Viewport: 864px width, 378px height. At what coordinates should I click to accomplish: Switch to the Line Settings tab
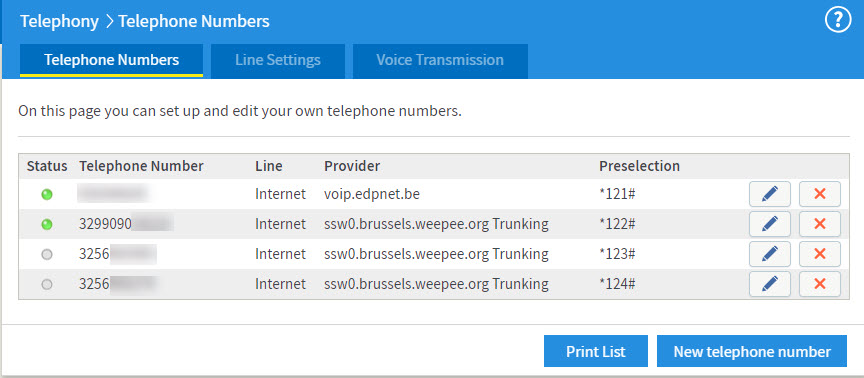pyautogui.click(x=278, y=60)
